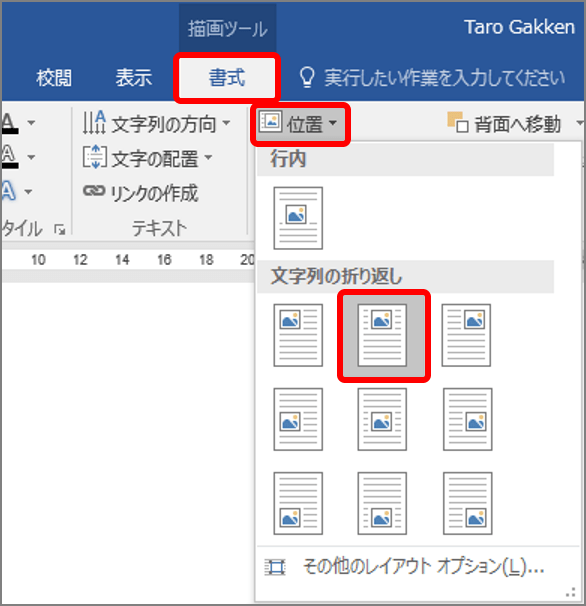Open the 位置 dropdown button
Viewport: 586px width, 606px height.
300,124
